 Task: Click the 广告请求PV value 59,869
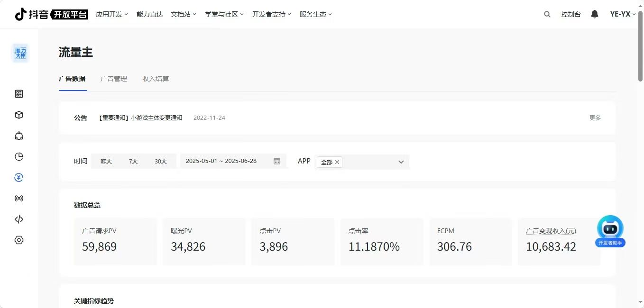[x=99, y=247]
